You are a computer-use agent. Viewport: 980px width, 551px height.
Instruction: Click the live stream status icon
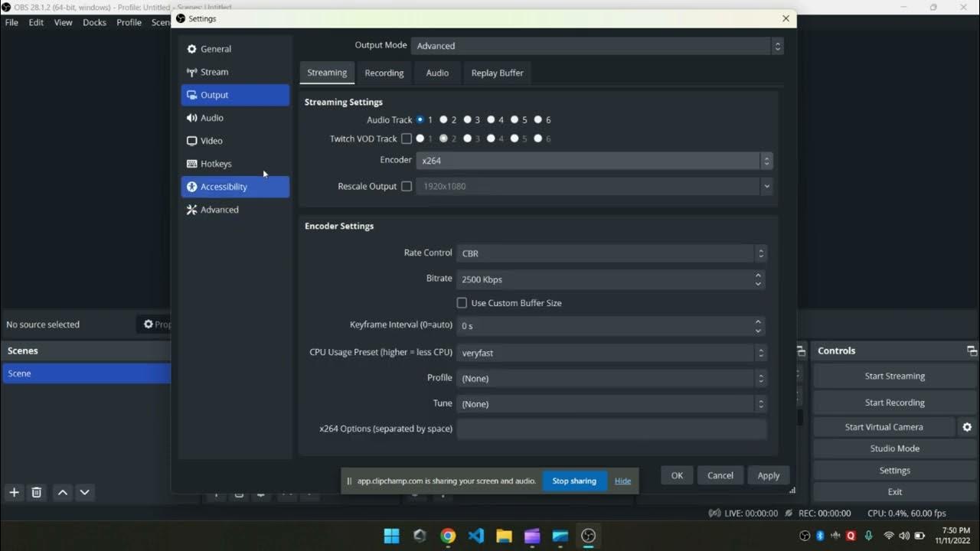(714, 514)
